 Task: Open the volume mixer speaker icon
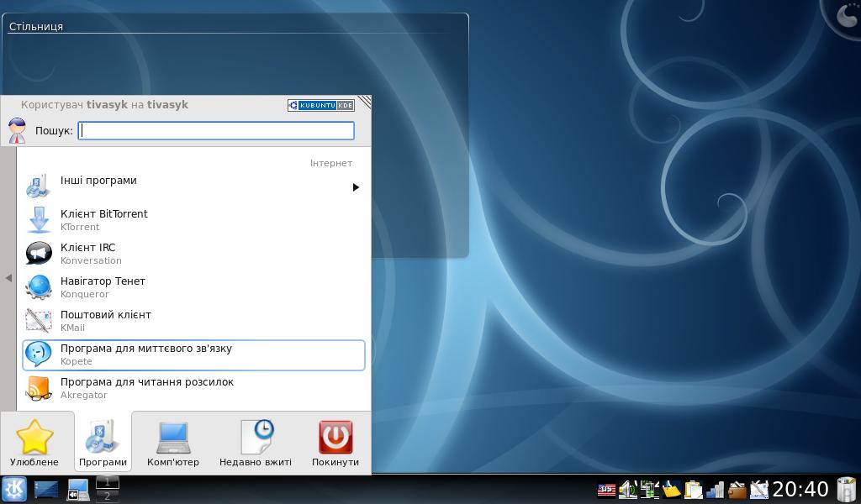[627, 489]
